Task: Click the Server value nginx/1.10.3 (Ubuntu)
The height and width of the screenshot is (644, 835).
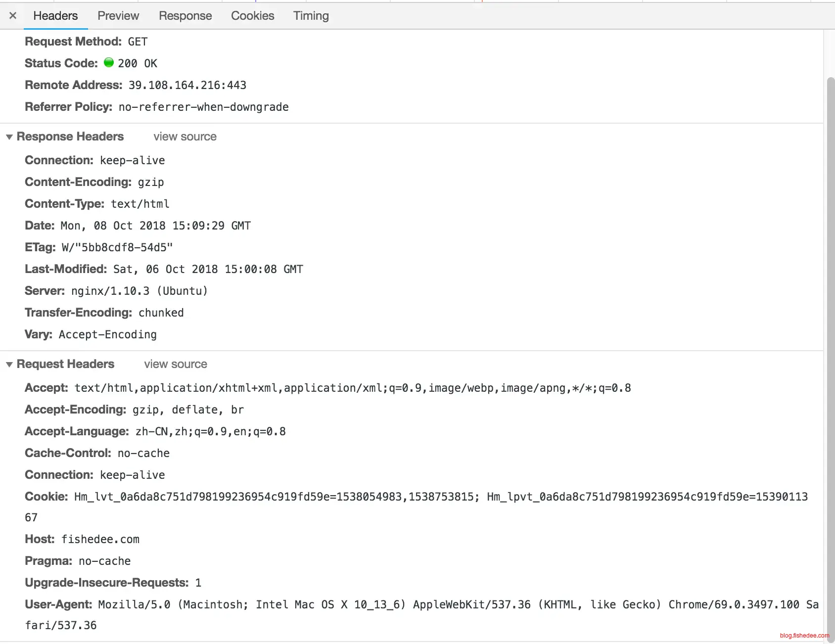Action: coord(139,291)
